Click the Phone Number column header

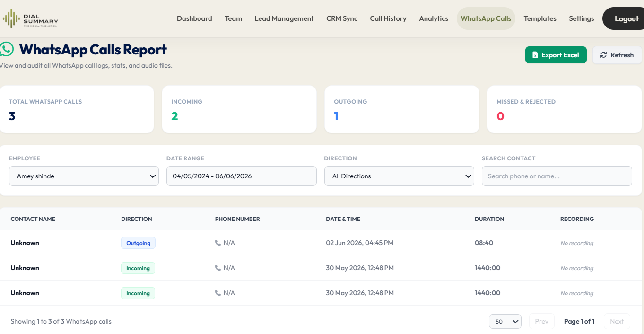click(x=237, y=219)
